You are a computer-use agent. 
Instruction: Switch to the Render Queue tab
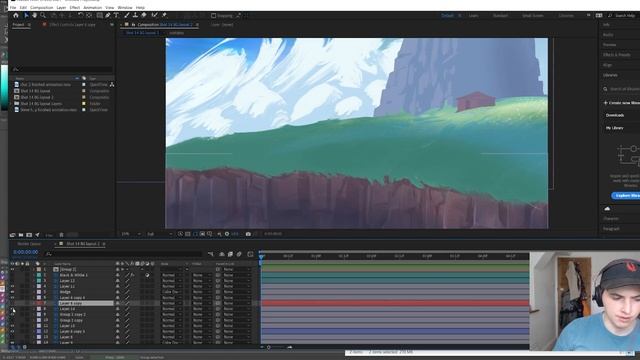(x=29, y=244)
